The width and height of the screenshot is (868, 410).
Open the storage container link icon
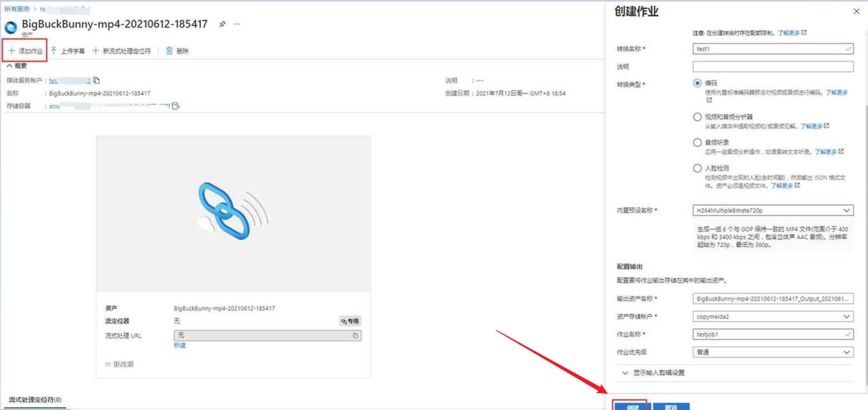175,106
